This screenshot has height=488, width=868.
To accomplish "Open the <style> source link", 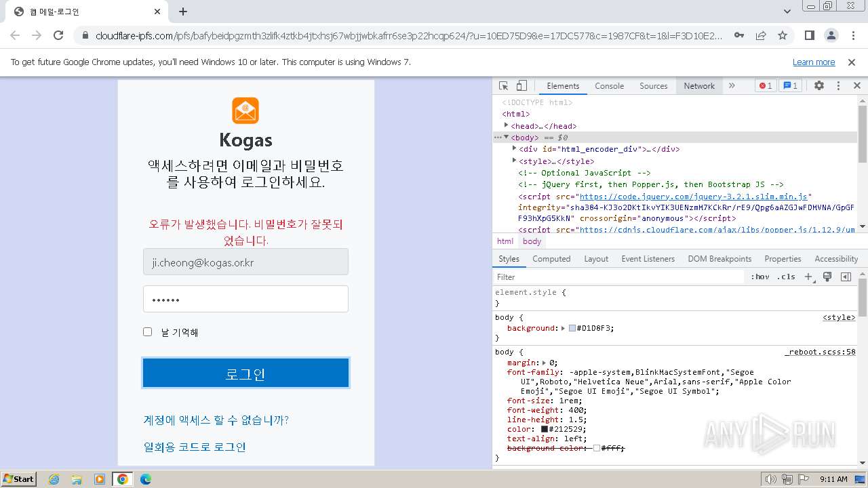I will 840,317.
